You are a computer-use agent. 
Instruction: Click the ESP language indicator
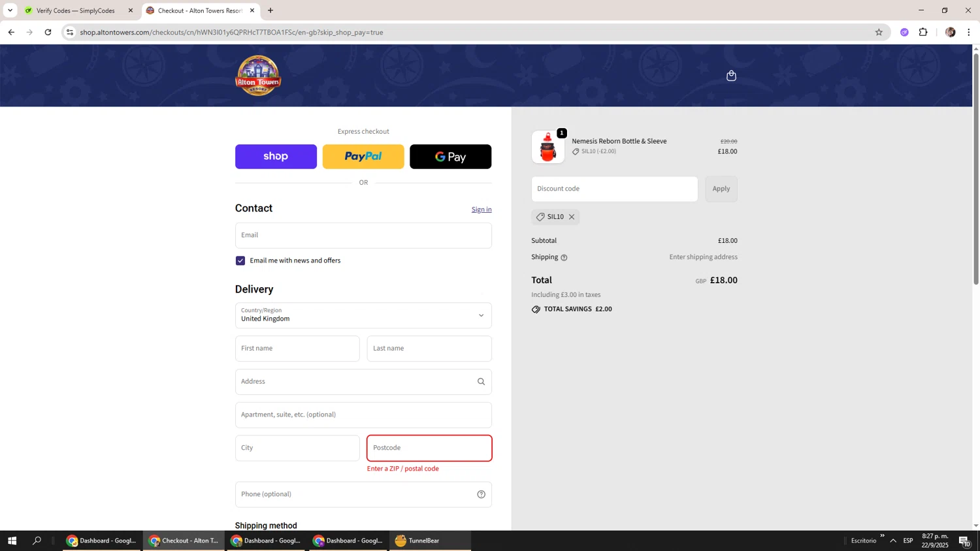908,541
